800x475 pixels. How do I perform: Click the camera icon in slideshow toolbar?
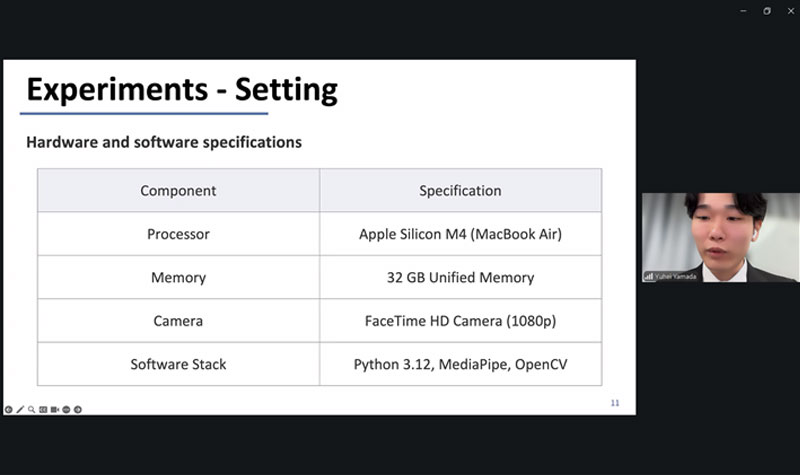[55, 409]
